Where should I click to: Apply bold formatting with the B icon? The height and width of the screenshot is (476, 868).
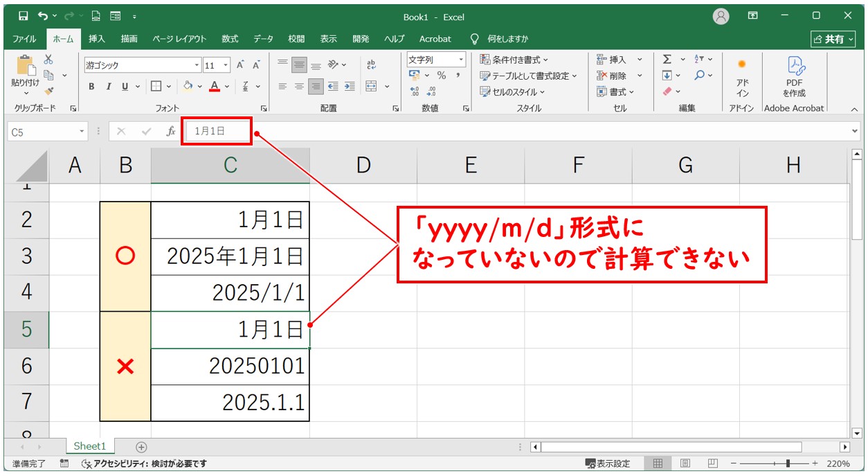[x=91, y=87]
